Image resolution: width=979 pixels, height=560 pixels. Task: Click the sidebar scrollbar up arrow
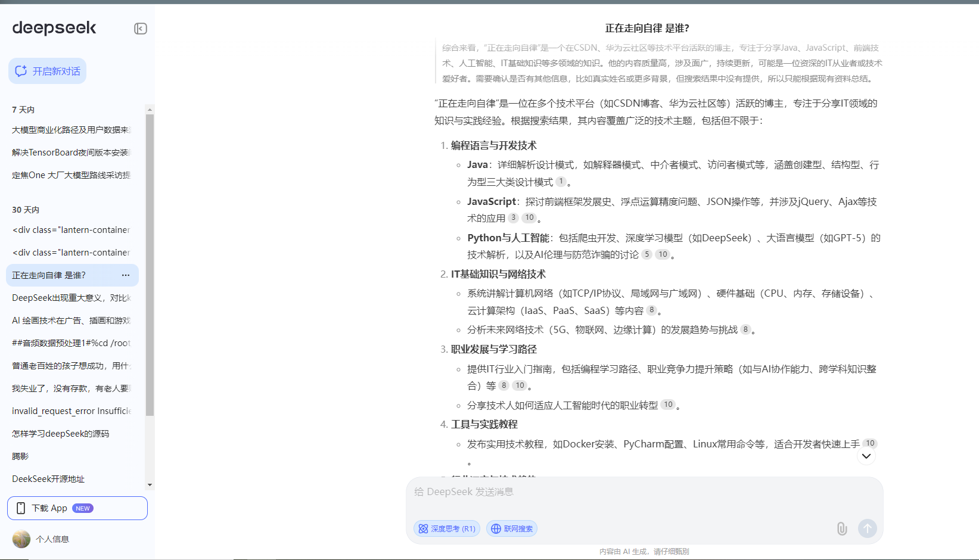[x=150, y=110]
